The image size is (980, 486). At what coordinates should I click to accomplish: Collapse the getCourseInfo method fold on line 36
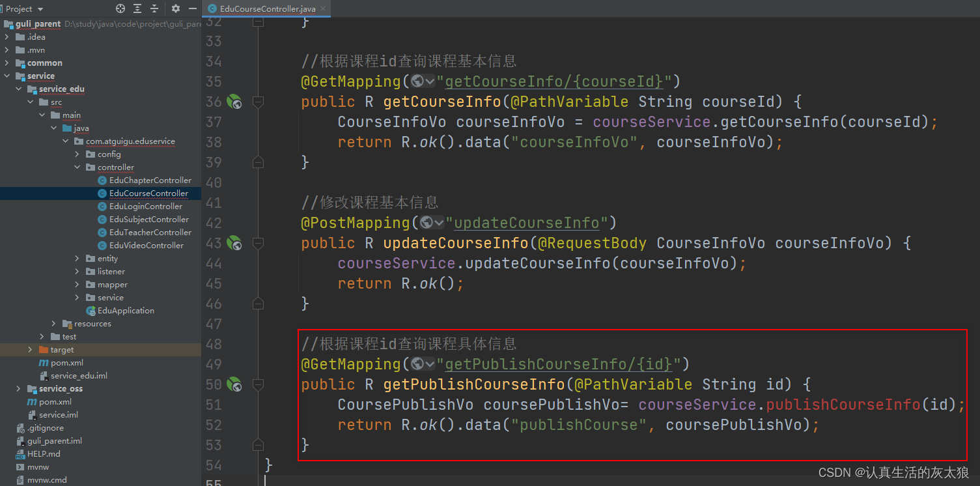[x=258, y=102]
